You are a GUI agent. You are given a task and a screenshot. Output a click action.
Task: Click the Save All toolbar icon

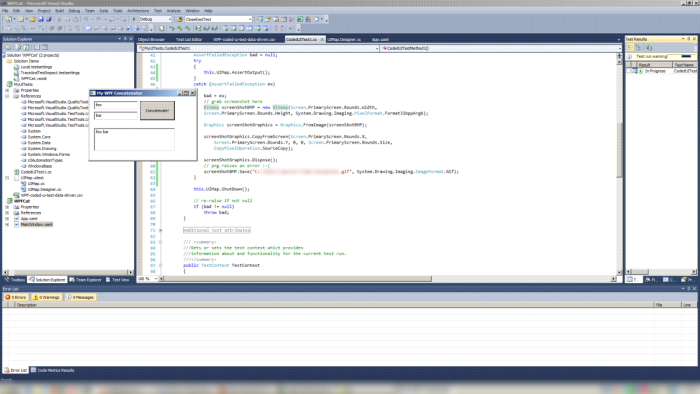(49, 19)
